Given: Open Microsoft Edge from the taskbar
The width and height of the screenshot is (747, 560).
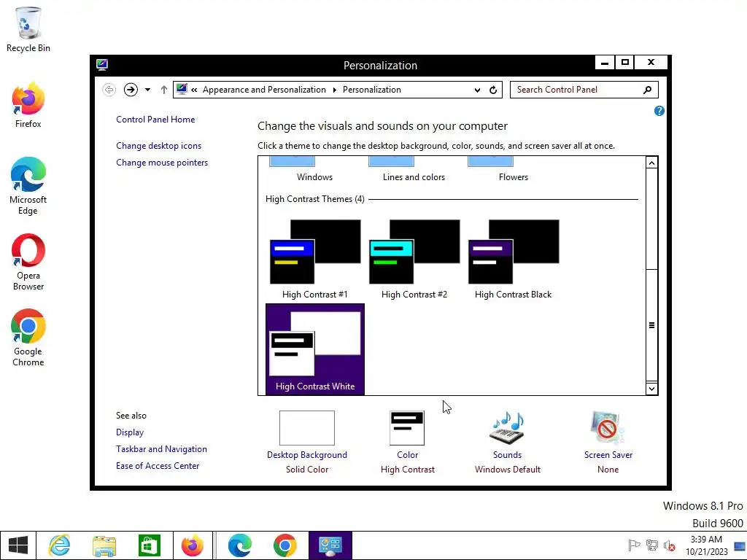Looking at the screenshot, I should pyautogui.click(x=239, y=545).
